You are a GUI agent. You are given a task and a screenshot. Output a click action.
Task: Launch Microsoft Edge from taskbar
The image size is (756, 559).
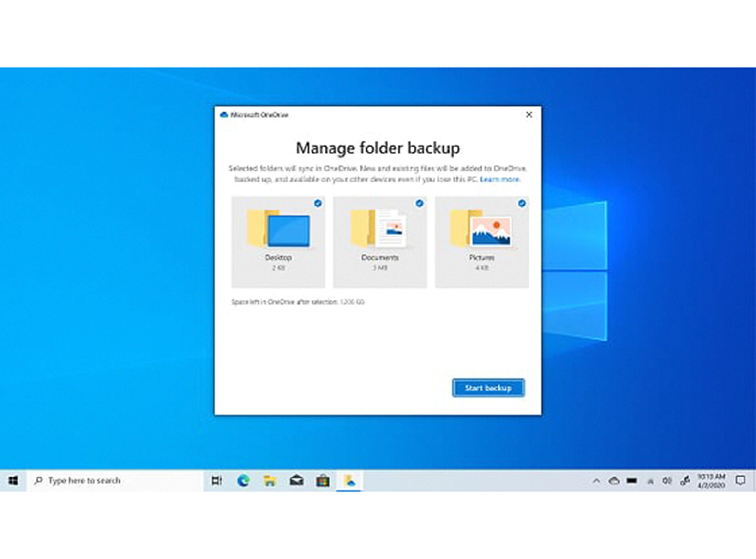243,481
